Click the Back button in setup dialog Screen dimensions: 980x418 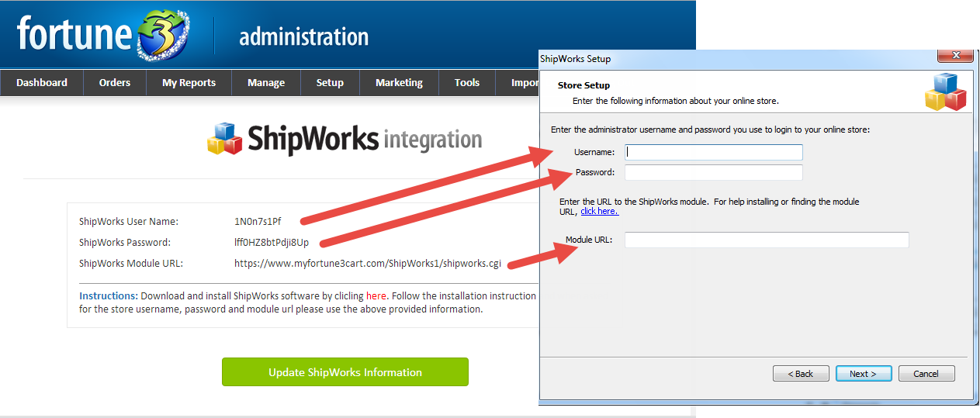[x=801, y=374]
